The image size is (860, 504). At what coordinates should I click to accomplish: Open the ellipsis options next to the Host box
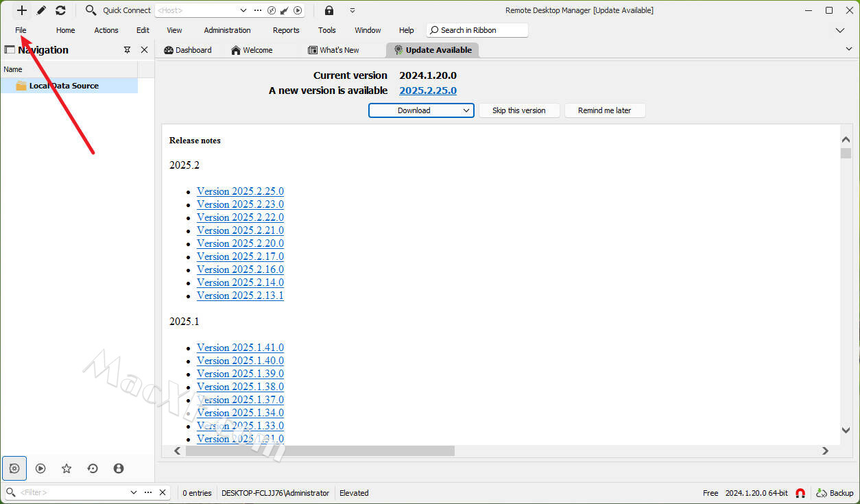click(x=258, y=10)
